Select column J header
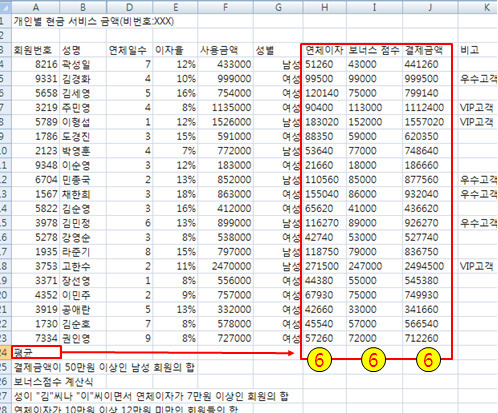 (430, 7)
